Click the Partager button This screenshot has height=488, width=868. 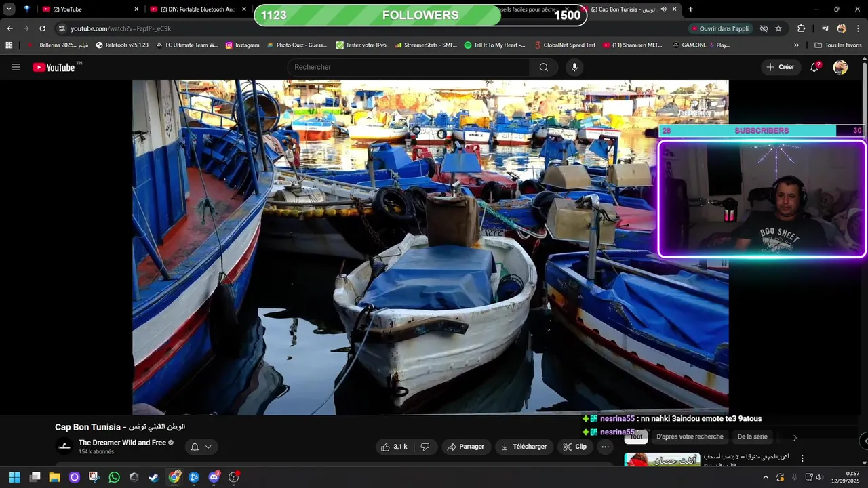point(466,447)
